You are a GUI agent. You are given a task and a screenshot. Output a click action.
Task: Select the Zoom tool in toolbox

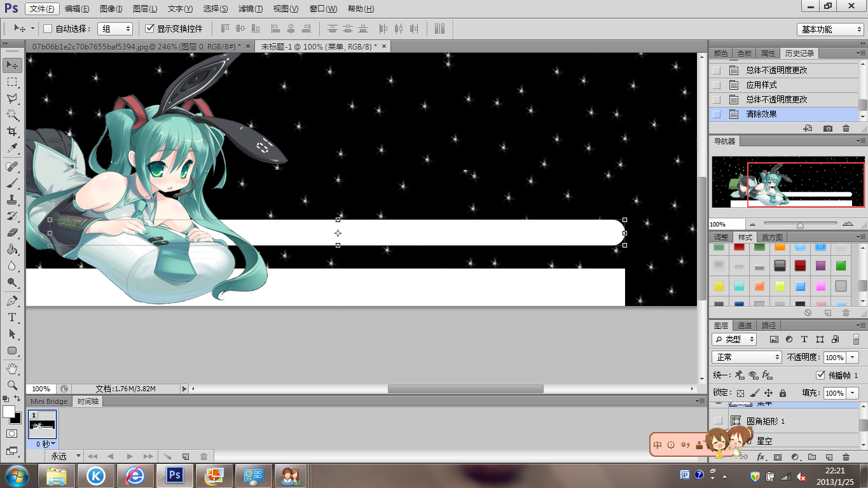tap(12, 386)
